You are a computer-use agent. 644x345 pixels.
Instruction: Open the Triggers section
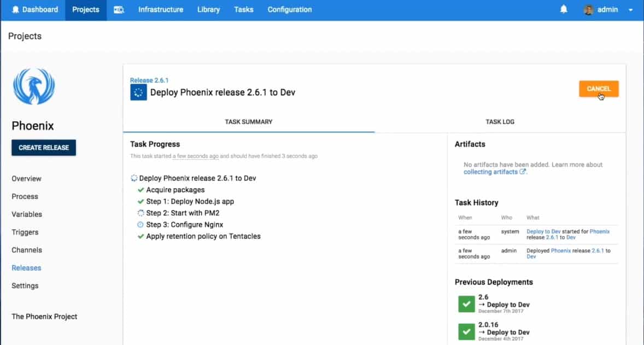25,232
